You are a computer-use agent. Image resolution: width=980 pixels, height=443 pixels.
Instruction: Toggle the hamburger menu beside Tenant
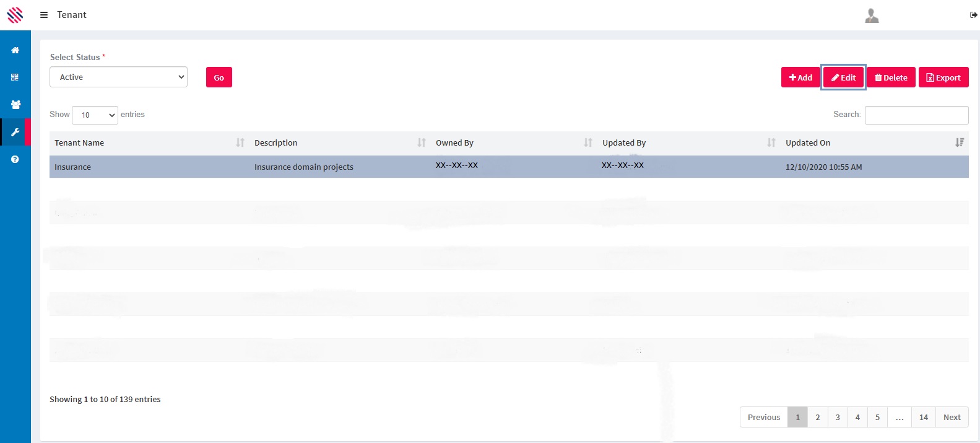(x=44, y=15)
